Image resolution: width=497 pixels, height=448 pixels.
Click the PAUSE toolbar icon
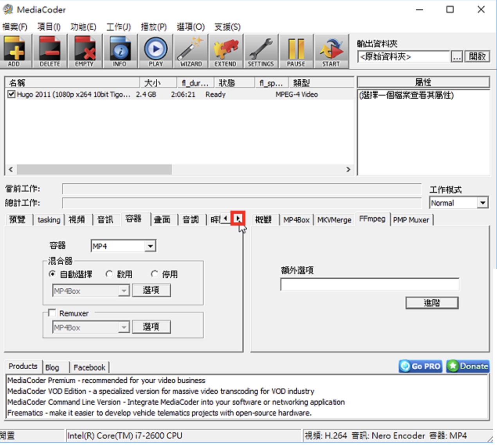coord(296,51)
